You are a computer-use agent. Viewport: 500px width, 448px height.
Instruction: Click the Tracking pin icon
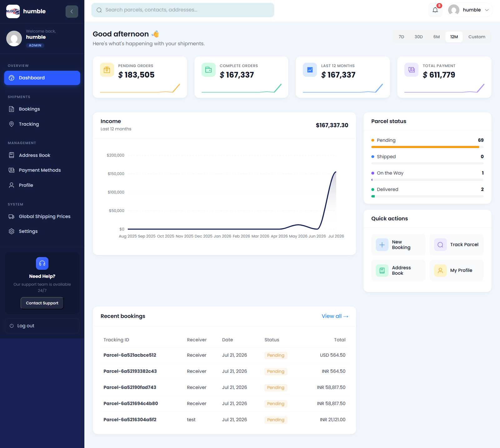[x=12, y=124]
